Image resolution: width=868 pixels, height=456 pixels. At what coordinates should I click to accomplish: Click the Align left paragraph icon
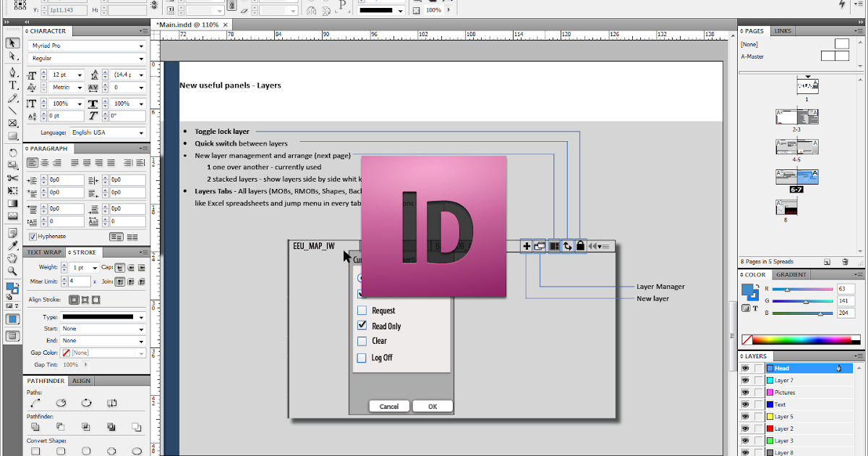(x=33, y=162)
